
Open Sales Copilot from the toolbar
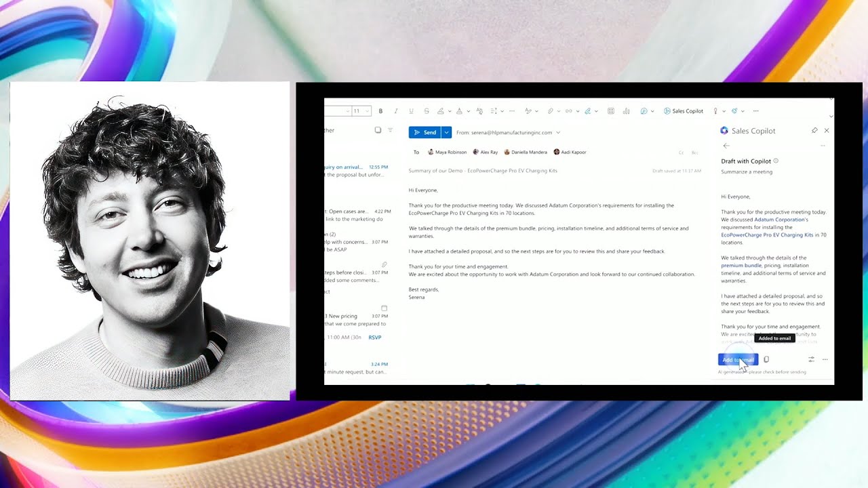pos(684,111)
